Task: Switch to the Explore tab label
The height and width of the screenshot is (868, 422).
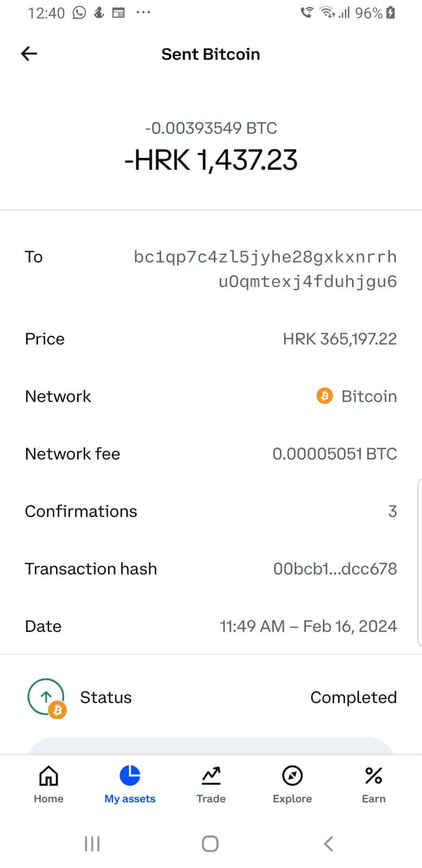Action: 292,799
